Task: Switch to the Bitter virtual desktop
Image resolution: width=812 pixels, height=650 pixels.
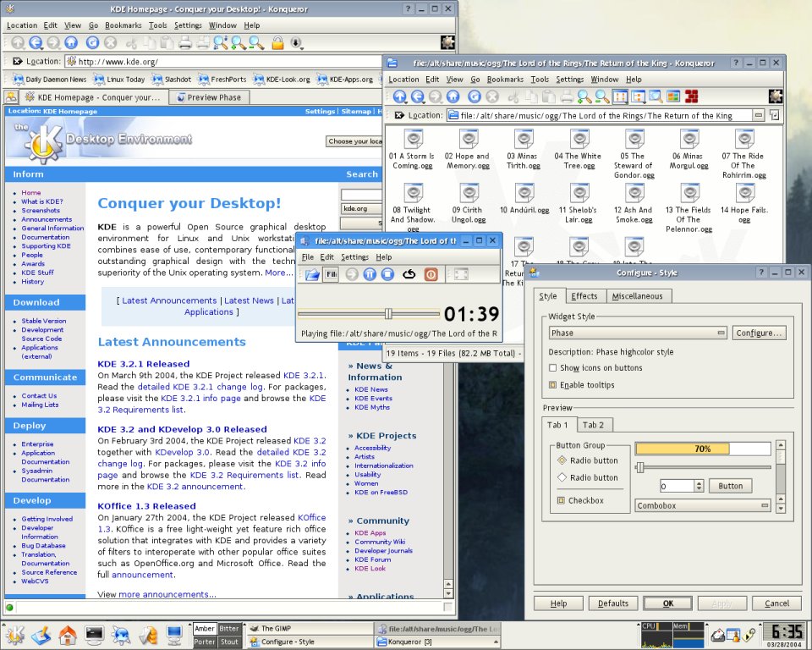Action: (x=229, y=629)
